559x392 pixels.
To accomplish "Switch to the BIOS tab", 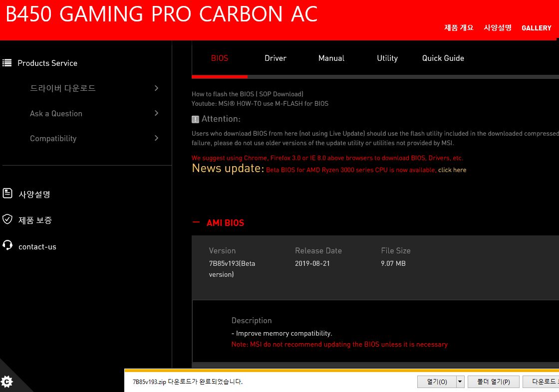I will point(220,58).
